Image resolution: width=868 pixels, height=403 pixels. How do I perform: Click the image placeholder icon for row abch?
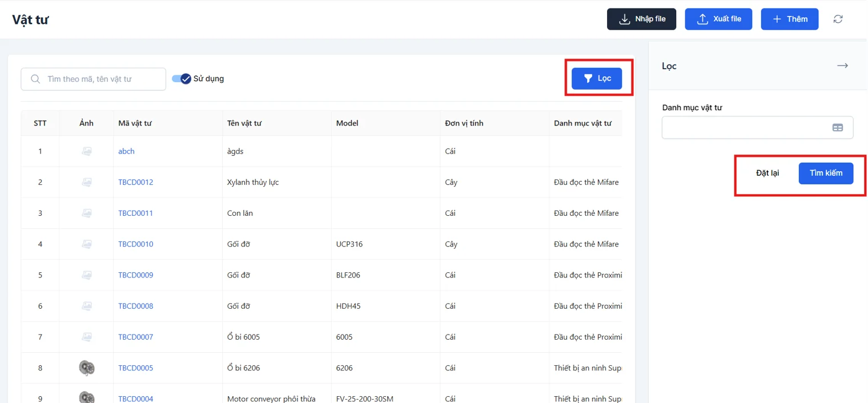coord(86,151)
